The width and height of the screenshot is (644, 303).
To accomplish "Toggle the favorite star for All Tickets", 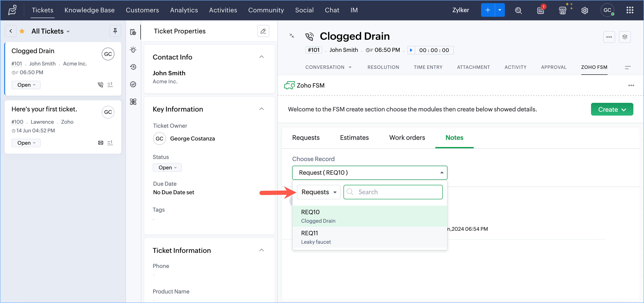I will tap(22, 31).
